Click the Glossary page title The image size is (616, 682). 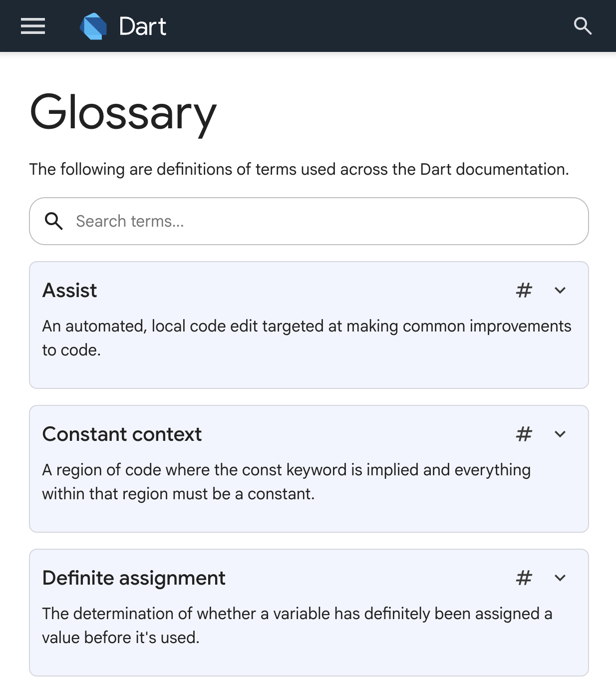coord(123,114)
